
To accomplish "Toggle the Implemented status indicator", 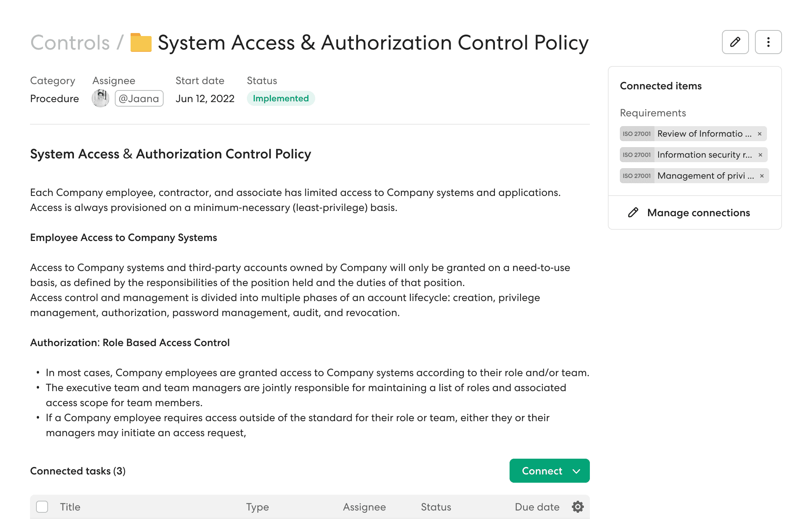I will coord(279,98).
